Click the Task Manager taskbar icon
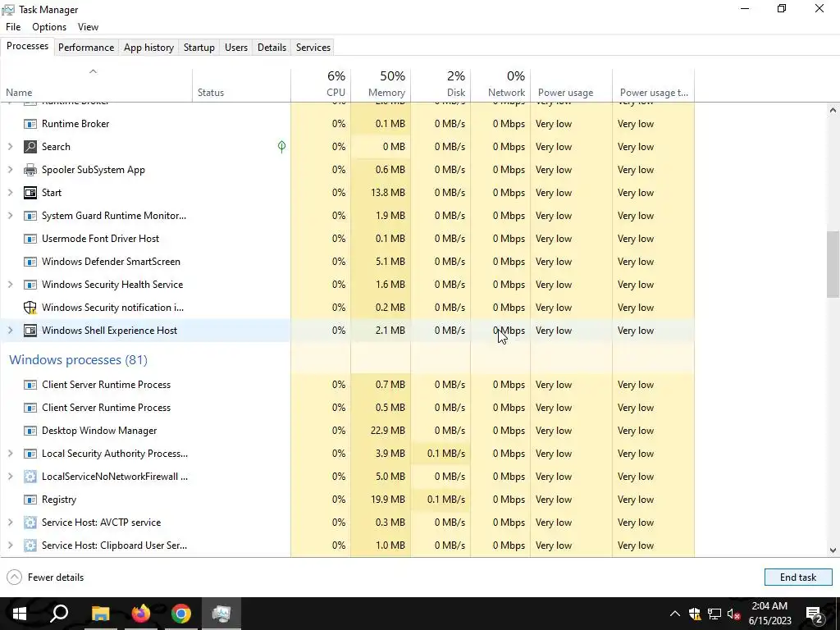 (x=221, y=614)
